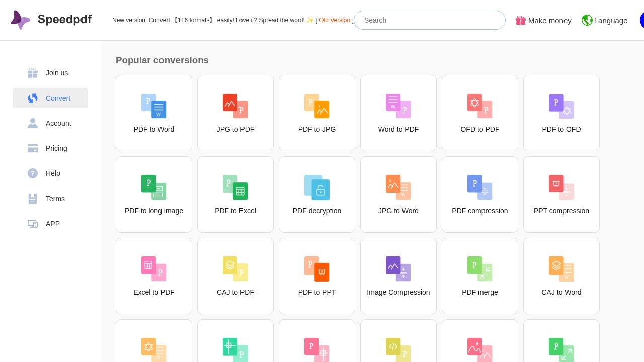The image size is (644, 362).
Task: Launch the OFD to PDF converter
Action: tap(480, 113)
